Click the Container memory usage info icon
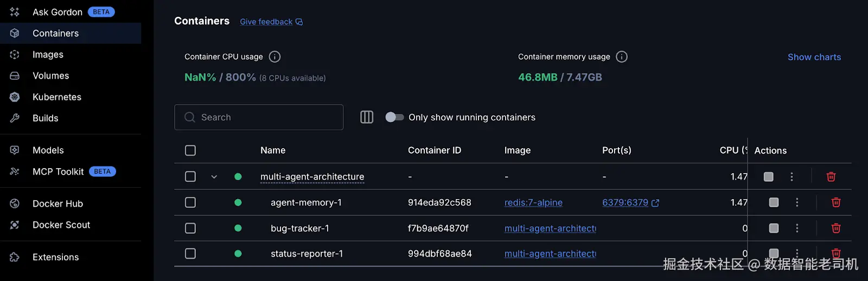868x281 pixels. pyautogui.click(x=622, y=56)
